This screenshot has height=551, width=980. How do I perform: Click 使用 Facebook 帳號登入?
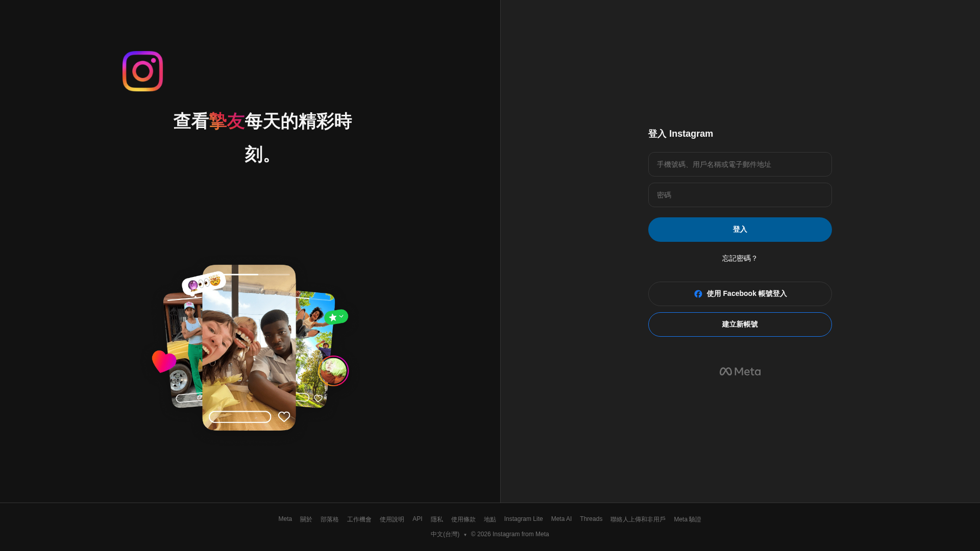coord(740,293)
